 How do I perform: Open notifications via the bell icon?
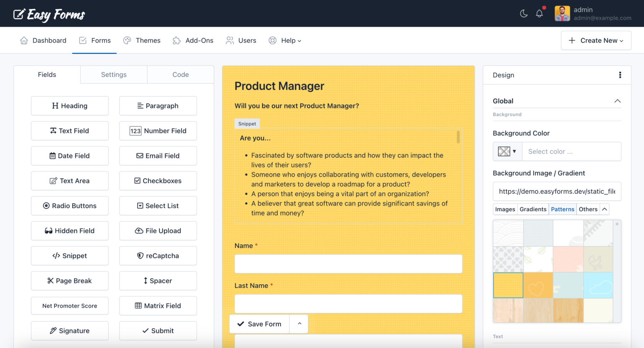tap(539, 13)
